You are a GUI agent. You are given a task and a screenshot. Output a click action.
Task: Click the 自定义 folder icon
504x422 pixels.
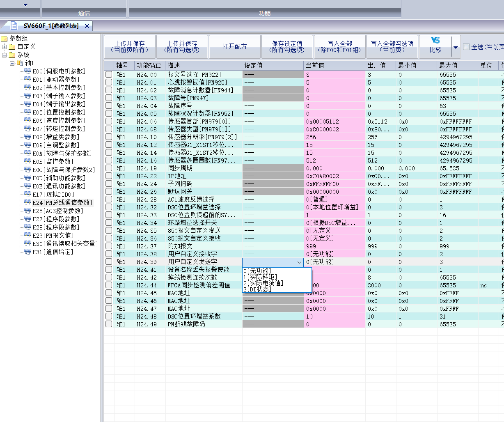(x=12, y=47)
